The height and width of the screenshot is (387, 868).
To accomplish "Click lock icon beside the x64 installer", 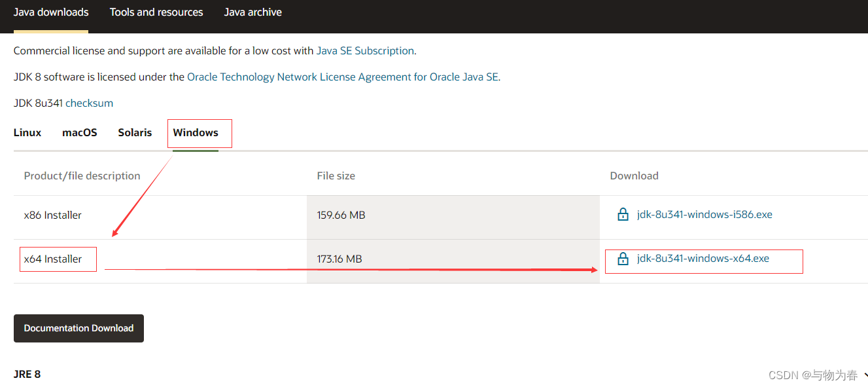I will point(623,259).
